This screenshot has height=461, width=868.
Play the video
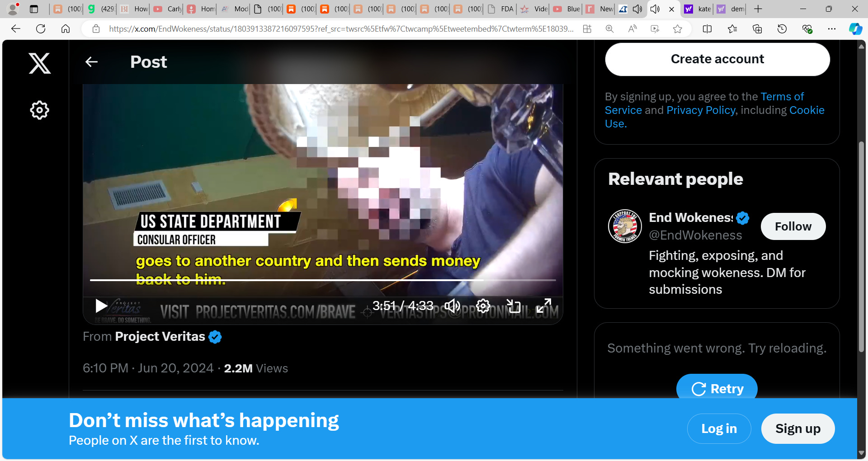[101, 306]
